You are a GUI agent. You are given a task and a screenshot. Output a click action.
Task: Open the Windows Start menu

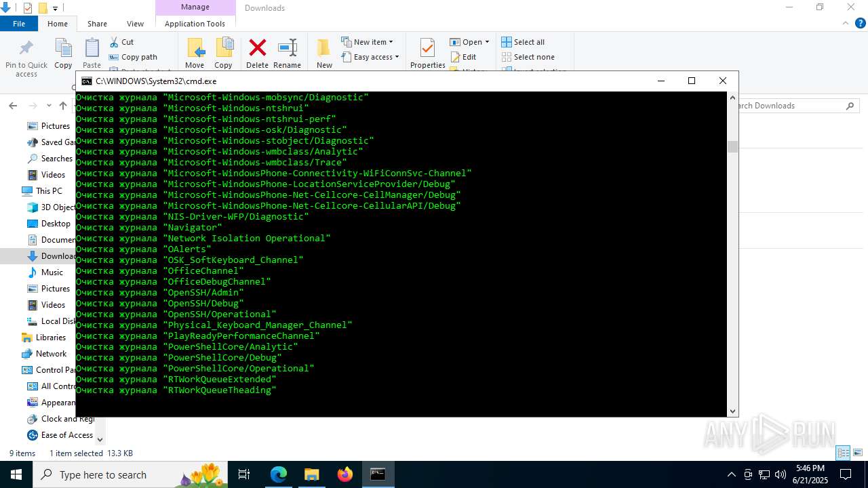[x=16, y=474]
